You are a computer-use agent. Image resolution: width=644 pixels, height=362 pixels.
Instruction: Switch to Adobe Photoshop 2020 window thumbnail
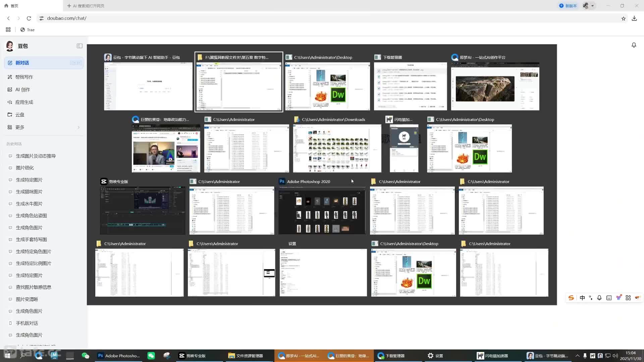(322, 210)
